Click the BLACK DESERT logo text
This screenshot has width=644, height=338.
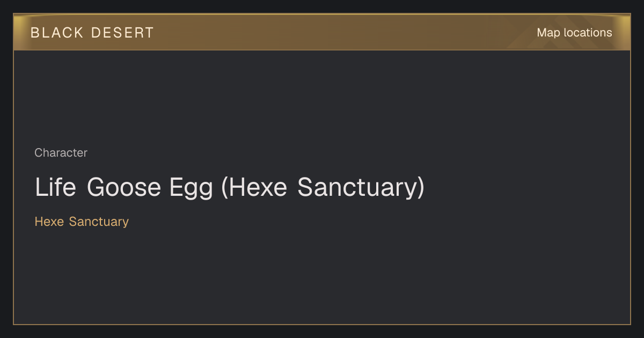(92, 33)
